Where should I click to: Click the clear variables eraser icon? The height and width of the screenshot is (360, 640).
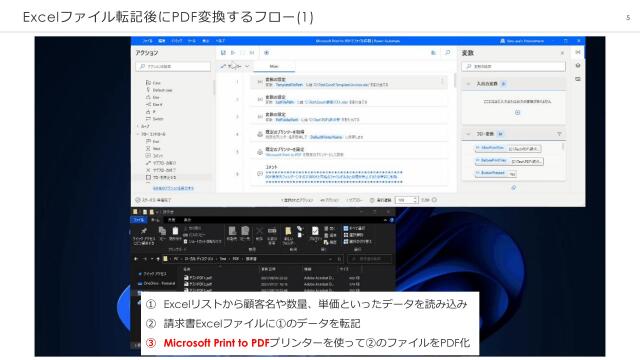tap(513, 188)
